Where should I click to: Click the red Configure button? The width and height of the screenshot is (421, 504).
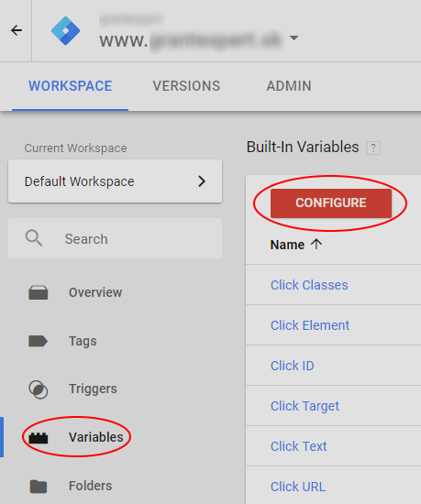331,203
